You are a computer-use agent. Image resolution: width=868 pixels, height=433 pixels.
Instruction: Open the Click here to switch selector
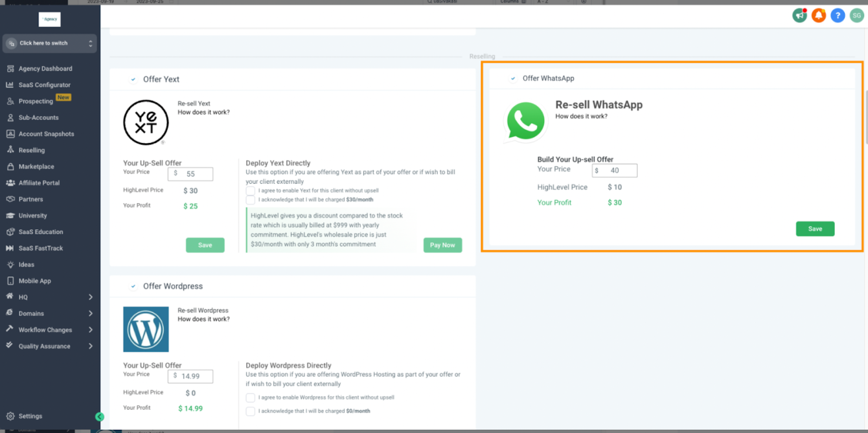[49, 43]
